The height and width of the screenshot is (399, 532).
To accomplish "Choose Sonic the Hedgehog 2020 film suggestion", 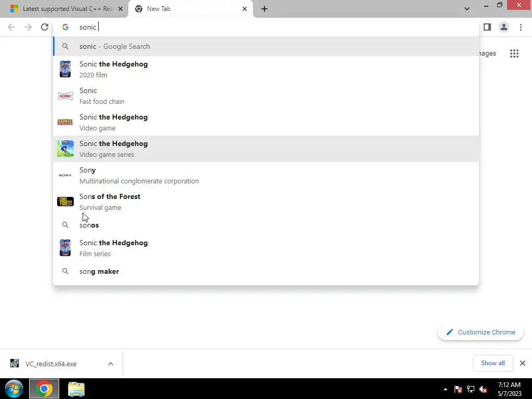I will tap(266, 69).
